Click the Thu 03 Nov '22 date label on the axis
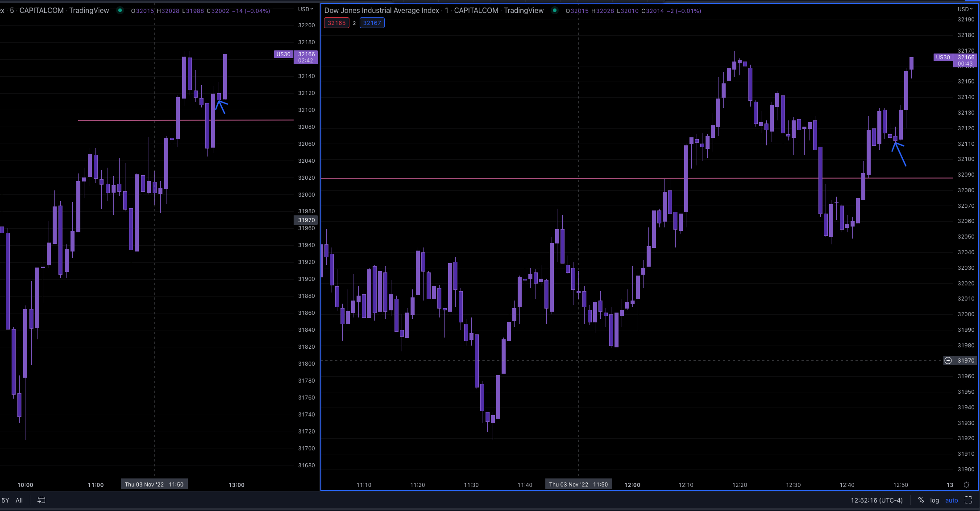The image size is (980, 511). [x=578, y=484]
